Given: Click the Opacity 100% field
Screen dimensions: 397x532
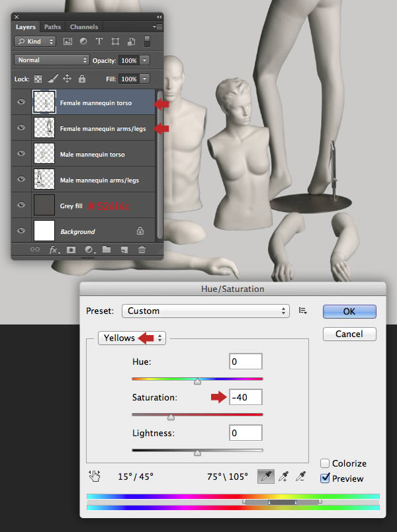Looking at the screenshot, I should (x=129, y=60).
